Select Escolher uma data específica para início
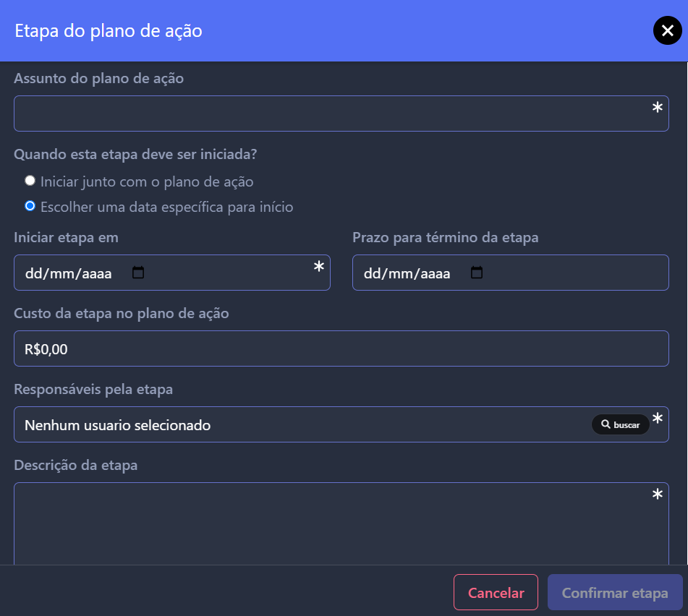The image size is (688, 616). 30,206
